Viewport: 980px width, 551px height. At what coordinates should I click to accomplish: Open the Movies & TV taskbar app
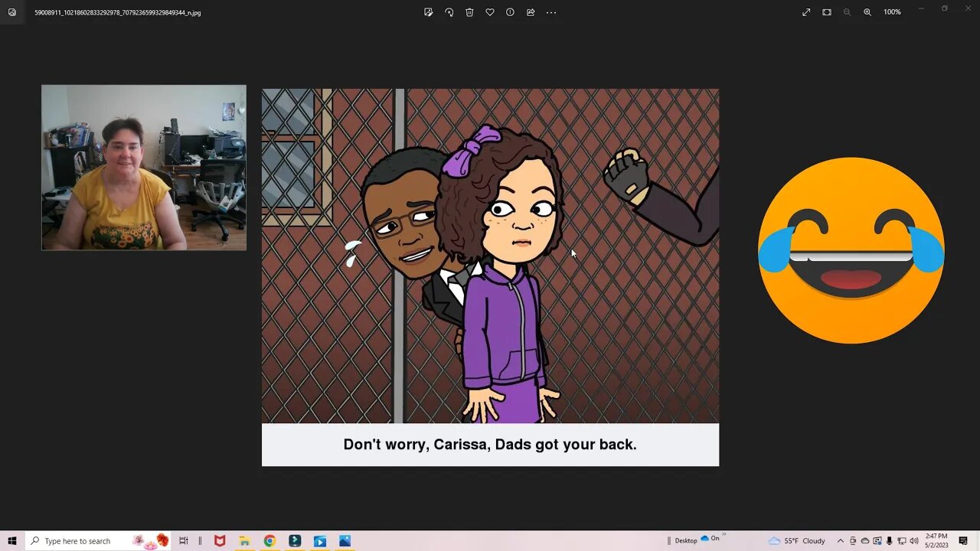[x=320, y=541]
